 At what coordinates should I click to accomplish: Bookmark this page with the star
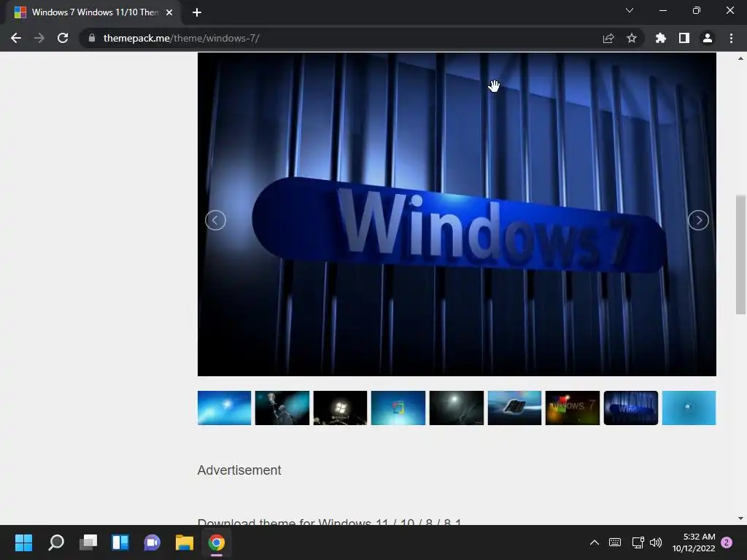[x=632, y=38]
